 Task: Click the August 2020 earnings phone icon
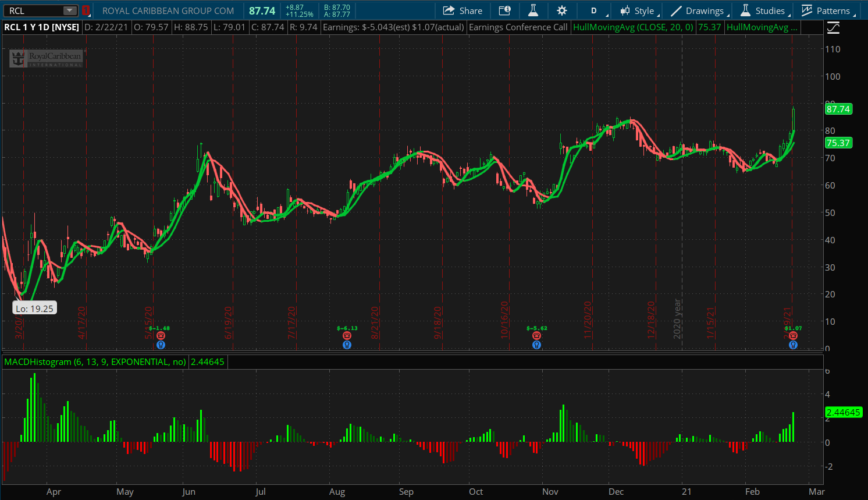347,336
